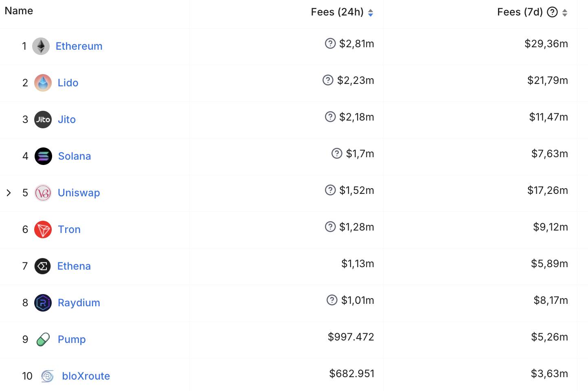588x391 pixels.
Task: Click question mark icon next to Ethereum's 24h fees
Action: point(330,43)
